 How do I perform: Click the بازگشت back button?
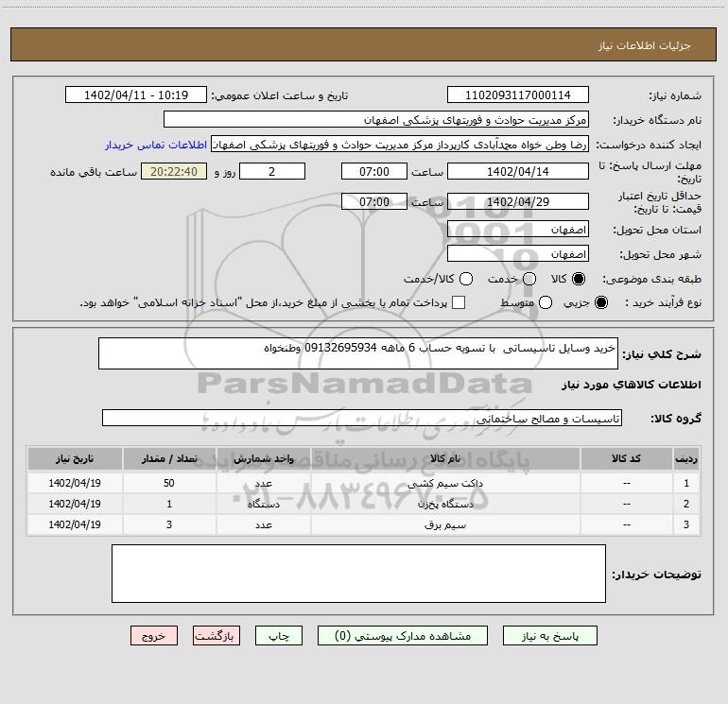pyautogui.click(x=217, y=636)
